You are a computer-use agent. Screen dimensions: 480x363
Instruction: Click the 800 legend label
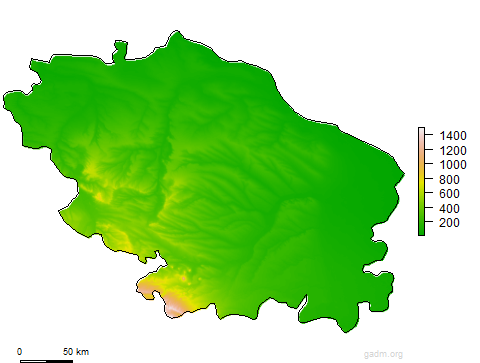pos(449,180)
